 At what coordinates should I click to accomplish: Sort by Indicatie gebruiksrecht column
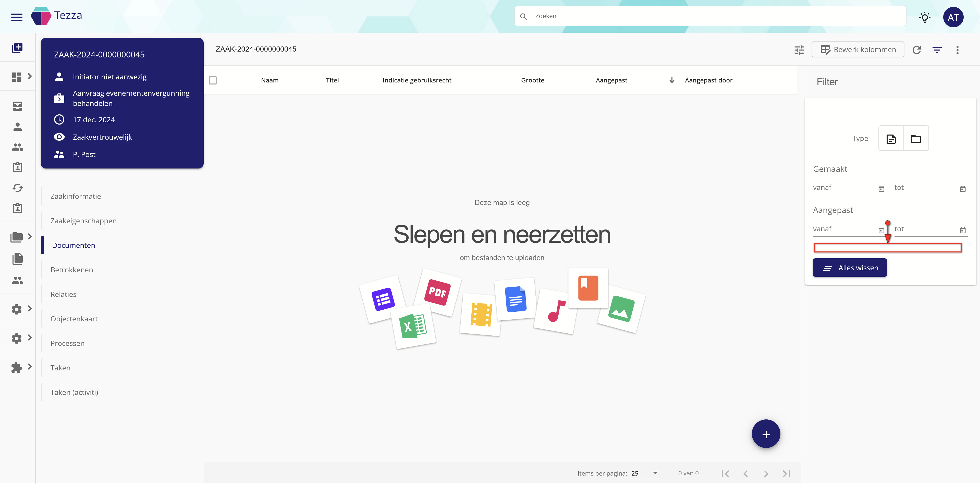click(x=417, y=80)
